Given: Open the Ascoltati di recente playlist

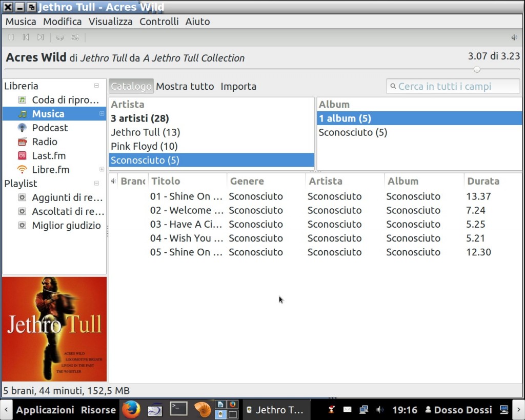Looking at the screenshot, I should (68, 212).
